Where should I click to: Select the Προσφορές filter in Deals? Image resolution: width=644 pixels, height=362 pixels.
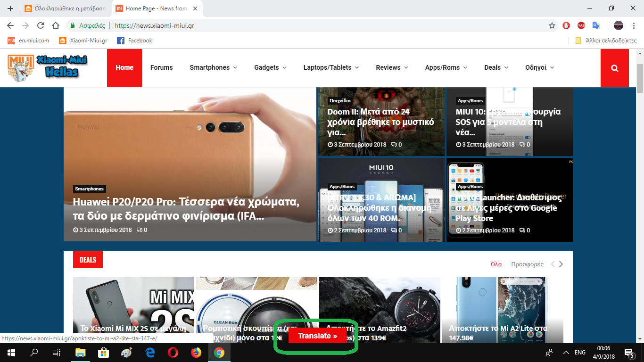pyautogui.click(x=528, y=264)
